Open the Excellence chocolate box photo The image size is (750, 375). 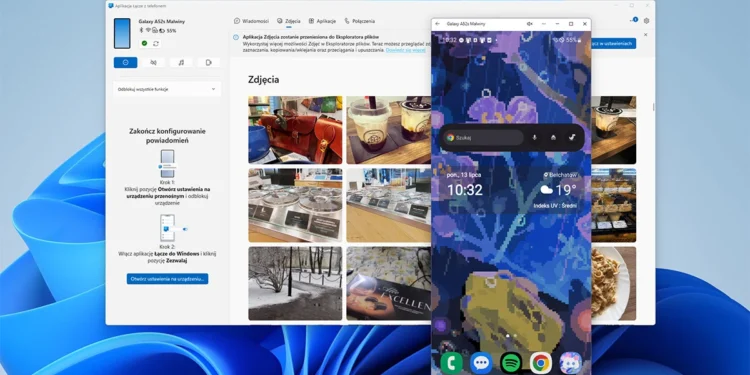[389, 283]
